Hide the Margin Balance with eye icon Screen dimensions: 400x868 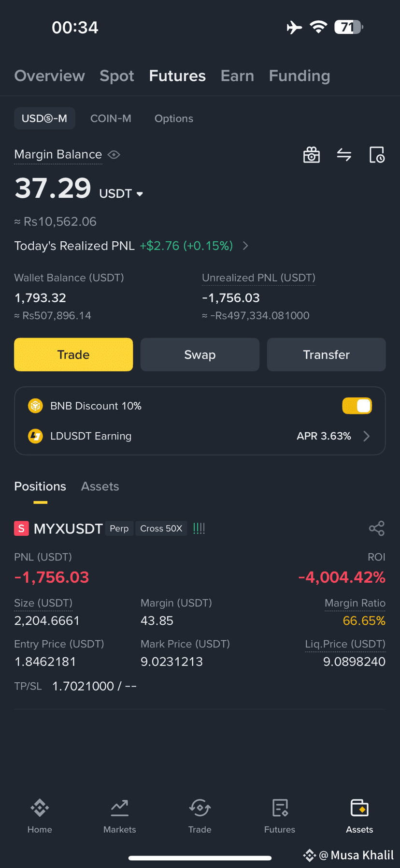tap(114, 154)
